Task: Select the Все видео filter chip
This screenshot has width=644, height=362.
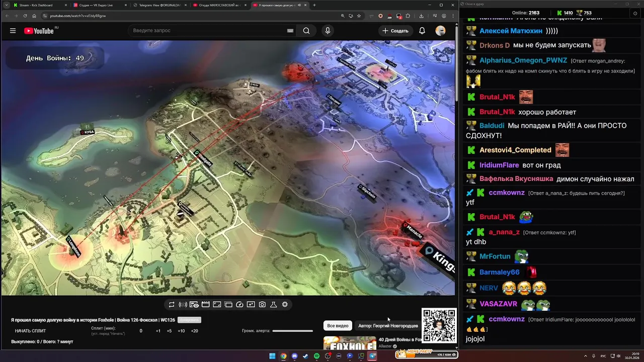Action: tap(338, 326)
